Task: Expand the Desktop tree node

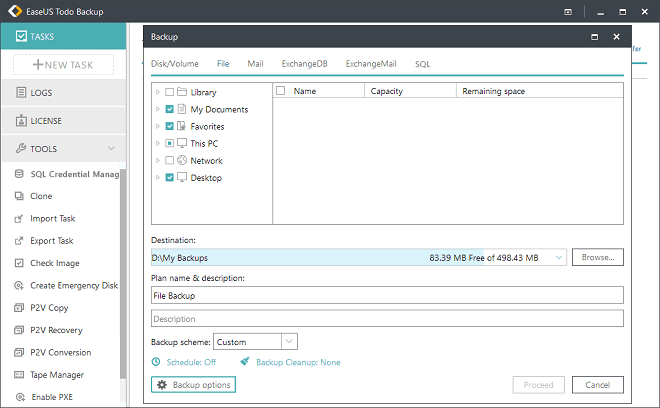Action: pos(157,177)
